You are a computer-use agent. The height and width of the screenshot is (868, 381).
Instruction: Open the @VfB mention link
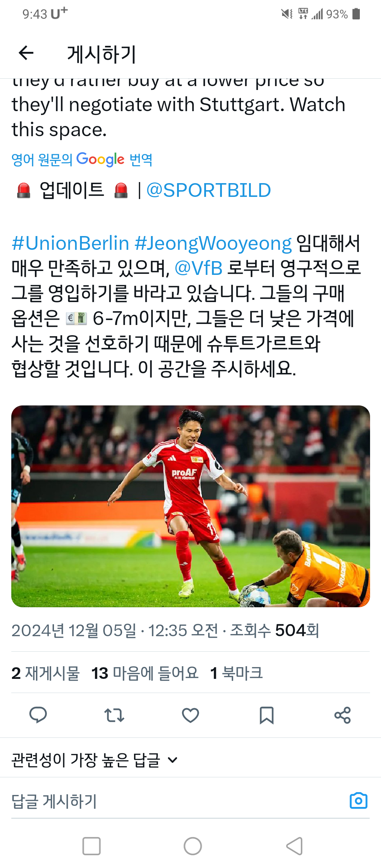[x=199, y=268]
